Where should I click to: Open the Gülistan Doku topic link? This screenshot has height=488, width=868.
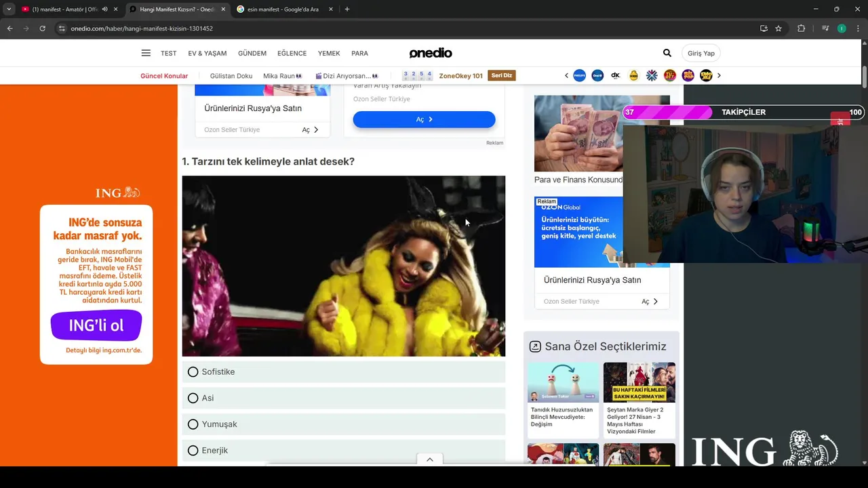point(231,76)
